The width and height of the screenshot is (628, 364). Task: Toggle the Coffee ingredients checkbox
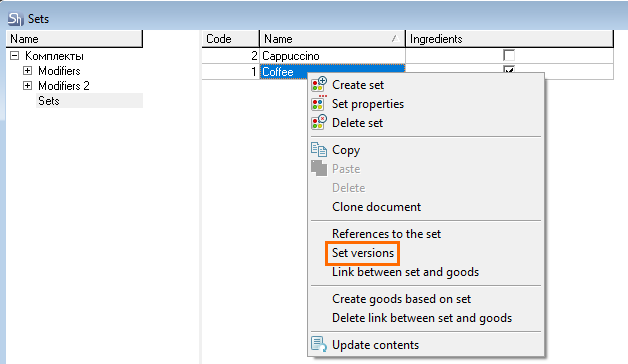coord(509,70)
